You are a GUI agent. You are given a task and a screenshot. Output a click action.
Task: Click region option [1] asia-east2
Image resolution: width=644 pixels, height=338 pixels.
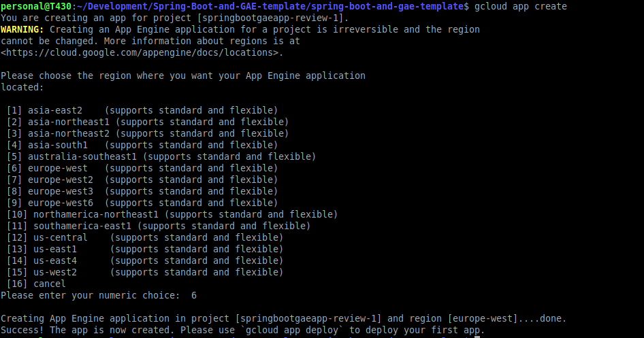click(142, 110)
